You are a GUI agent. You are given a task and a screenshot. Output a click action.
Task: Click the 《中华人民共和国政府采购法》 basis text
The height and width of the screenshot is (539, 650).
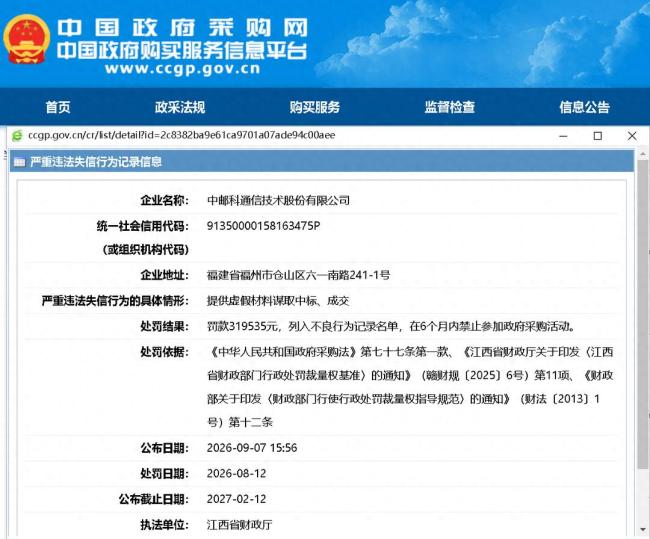point(284,352)
